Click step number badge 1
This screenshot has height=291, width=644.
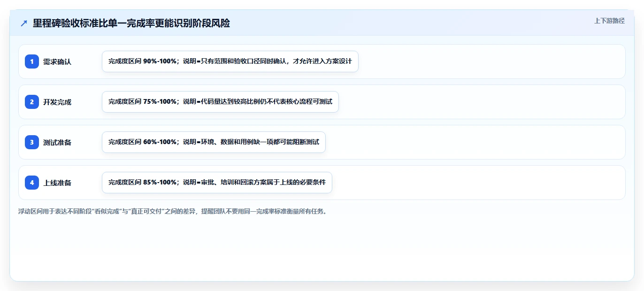coord(32,61)
